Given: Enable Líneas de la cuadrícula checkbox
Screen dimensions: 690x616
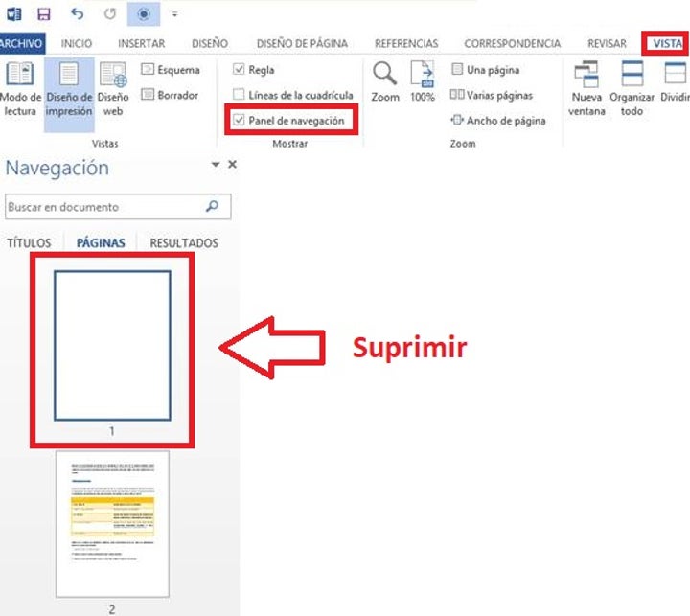Looking at the screenshot, I should (x=240, y=95).
